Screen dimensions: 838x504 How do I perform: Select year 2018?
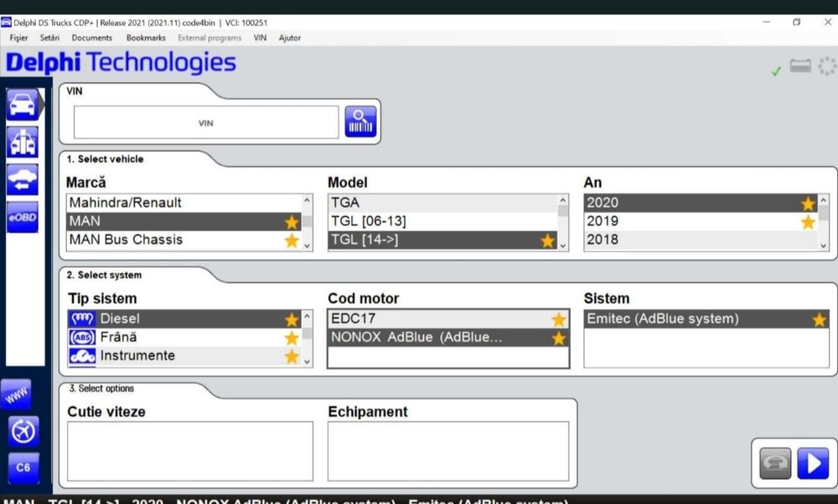click(701, 239)
